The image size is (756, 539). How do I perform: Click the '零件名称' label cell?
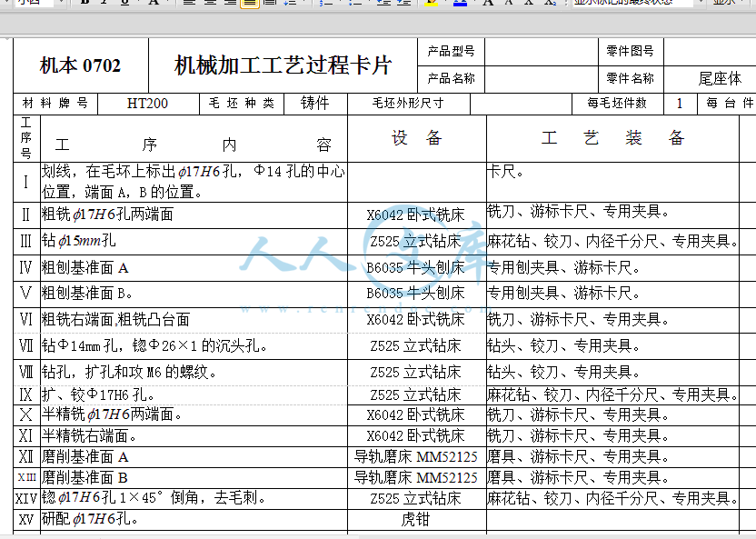[x=631, y=78]
